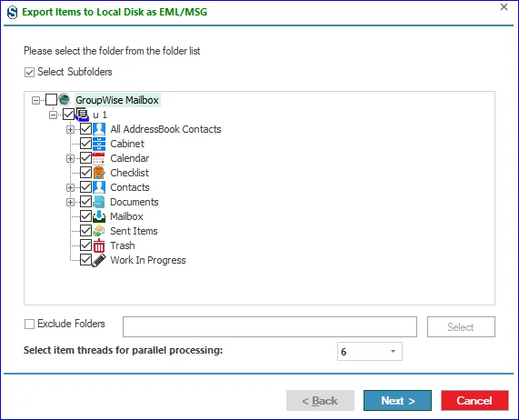Uncheck the Select Subfolders checkbox

coord(29,72)
